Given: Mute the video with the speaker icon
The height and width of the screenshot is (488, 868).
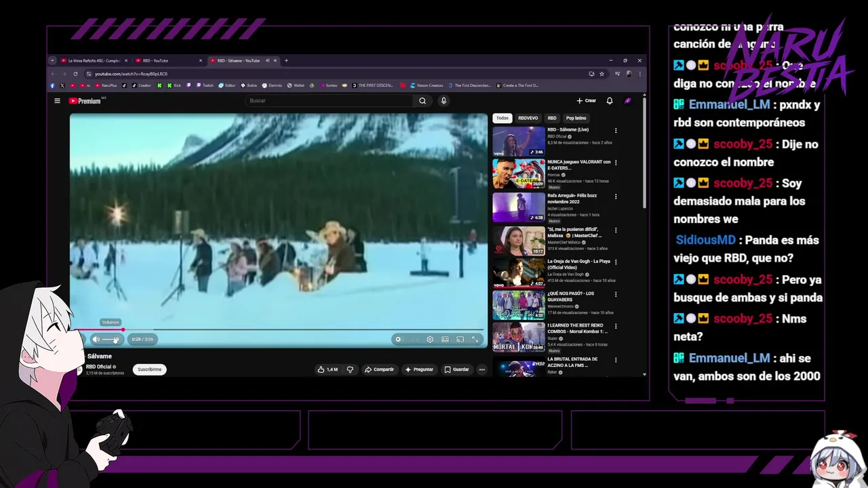Looking at the screenshot, I should tap(96, 339).
